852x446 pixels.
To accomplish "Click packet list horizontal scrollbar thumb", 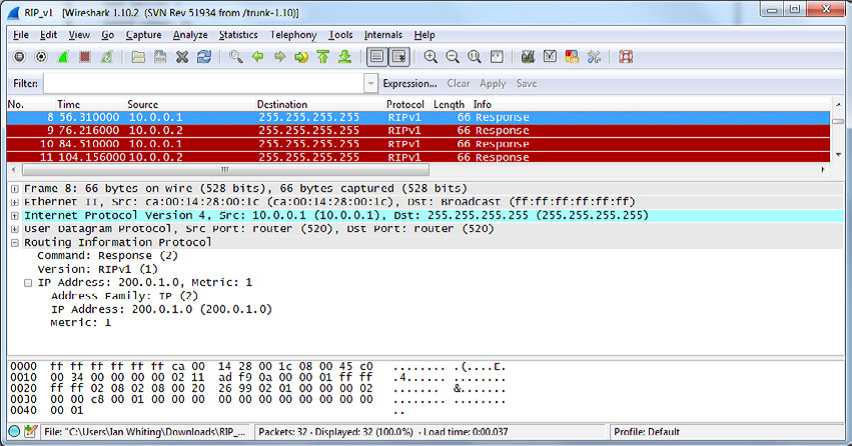I will point(225,169).
